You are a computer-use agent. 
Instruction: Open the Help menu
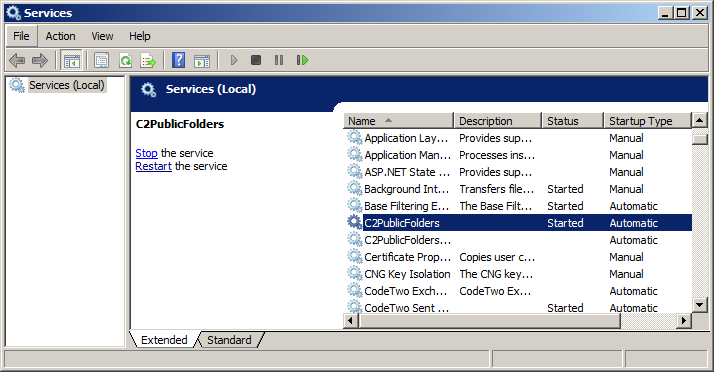[139, 36]
